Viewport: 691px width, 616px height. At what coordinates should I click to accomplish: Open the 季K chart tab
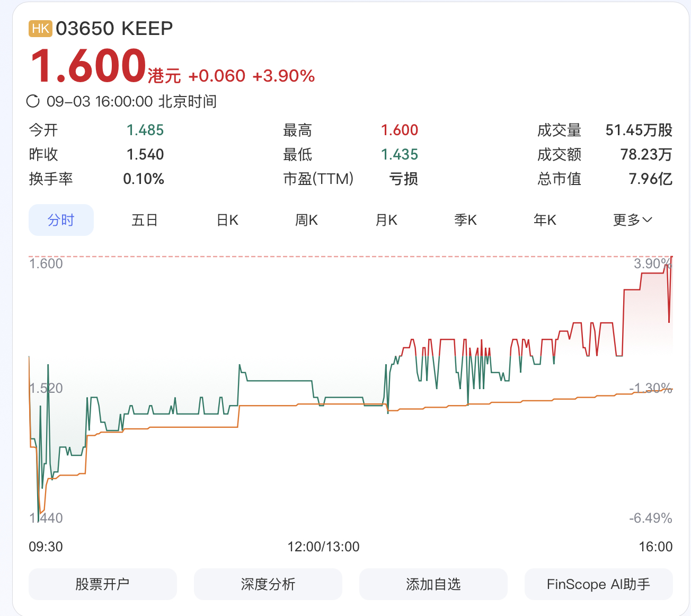(x=465, y=220)
